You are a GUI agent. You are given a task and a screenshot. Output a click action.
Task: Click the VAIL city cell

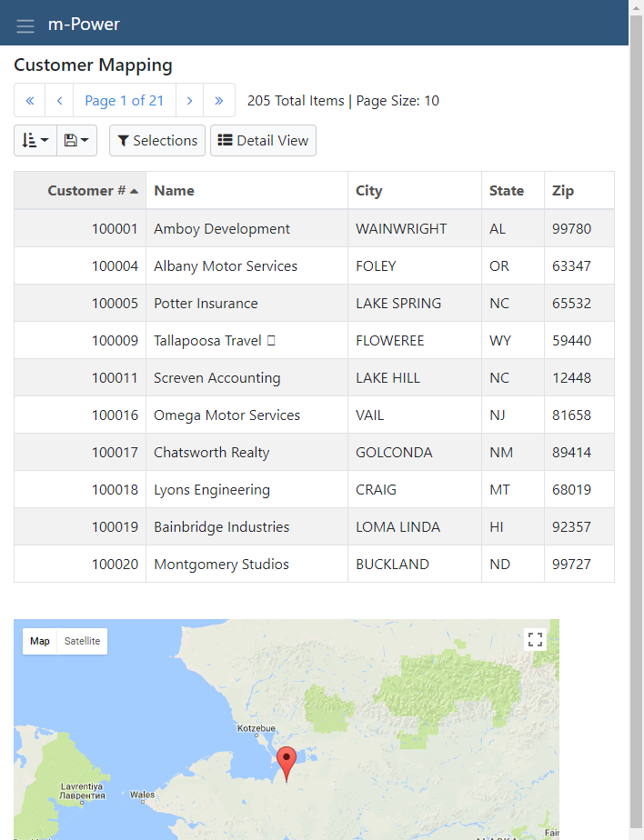click(415, 415)
